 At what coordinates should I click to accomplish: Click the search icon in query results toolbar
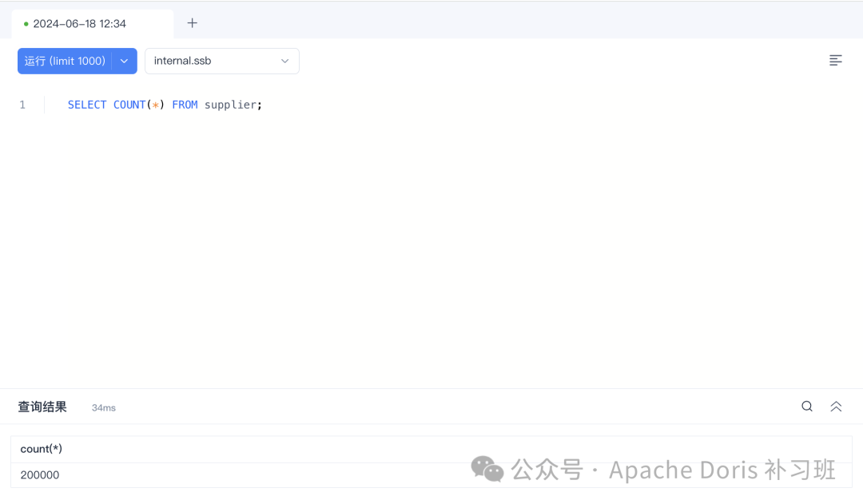click(806, 406)
